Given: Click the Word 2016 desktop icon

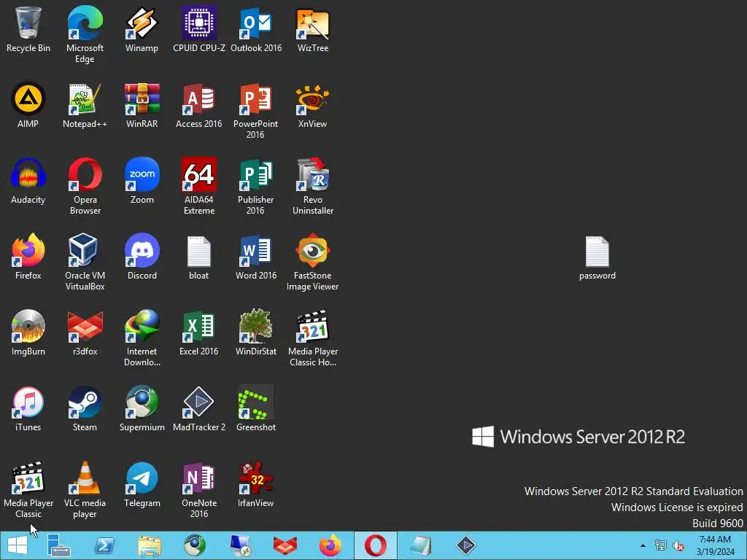Looking at the screenshot, I should click(256, 257).
